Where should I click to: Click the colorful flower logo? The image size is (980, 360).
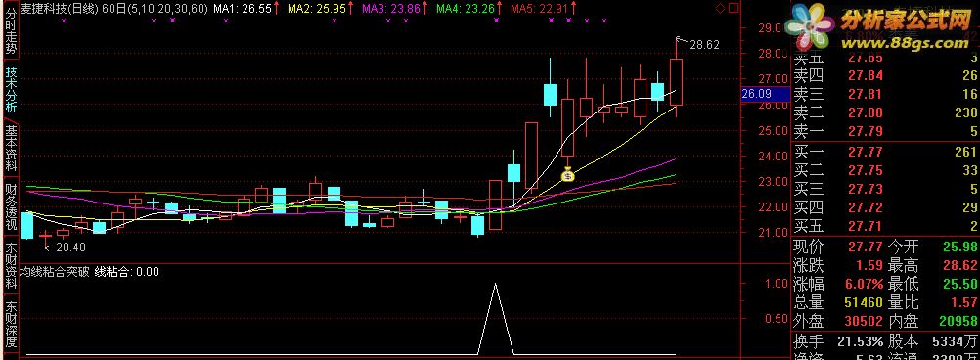(x=811, y=28)
